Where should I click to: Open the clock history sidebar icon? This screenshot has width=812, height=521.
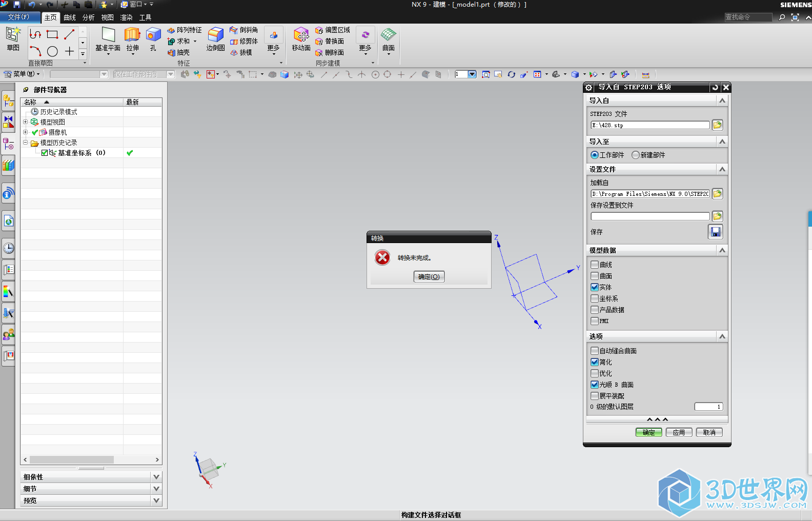click(8, 249)
